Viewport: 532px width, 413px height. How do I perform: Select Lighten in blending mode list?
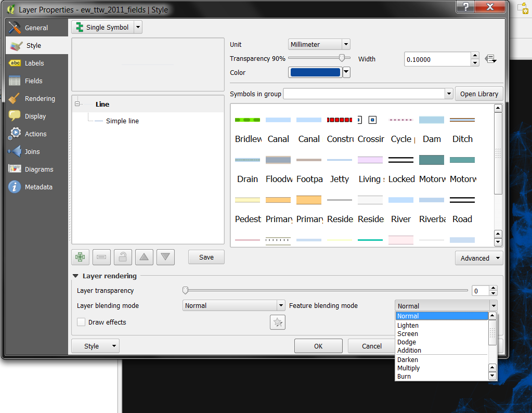(442, 325)
